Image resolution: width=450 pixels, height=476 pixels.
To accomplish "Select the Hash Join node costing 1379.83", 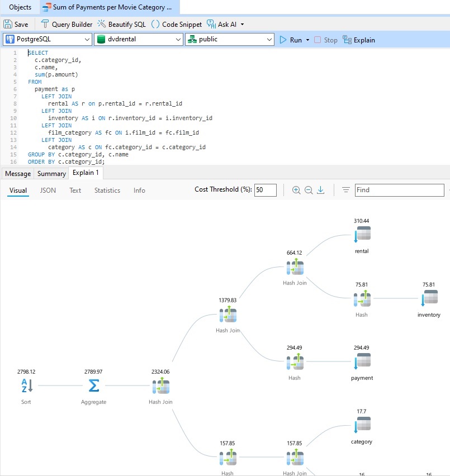I will click(228, 314).
